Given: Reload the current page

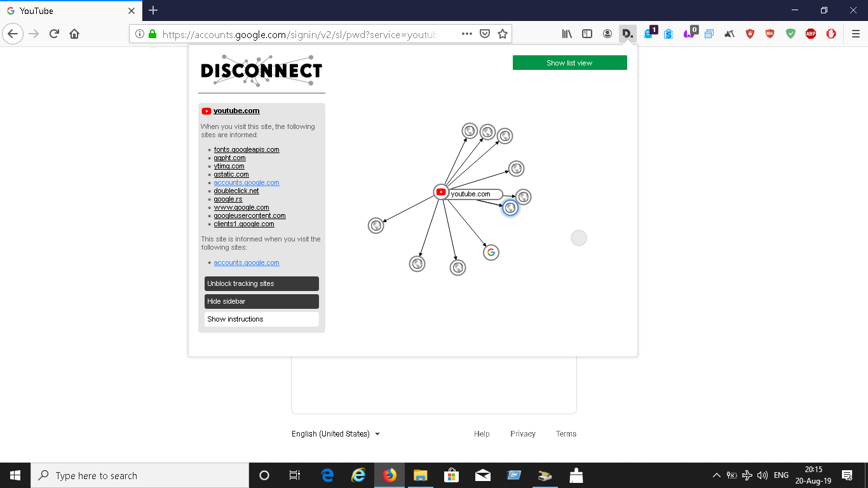Looking at the screenshot, I should 54,34.
